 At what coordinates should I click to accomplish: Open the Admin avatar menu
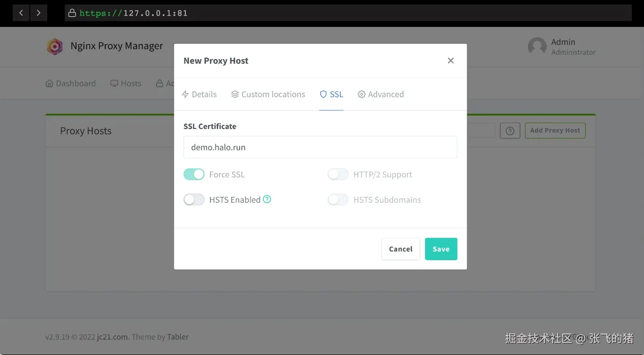[537, 46]
